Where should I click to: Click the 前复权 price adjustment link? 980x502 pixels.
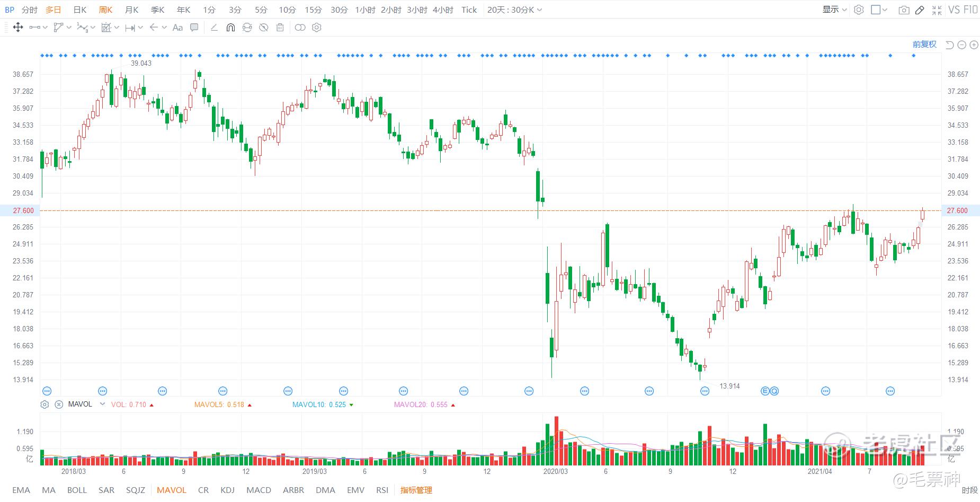pyautogui.click(x=924, y=45)
